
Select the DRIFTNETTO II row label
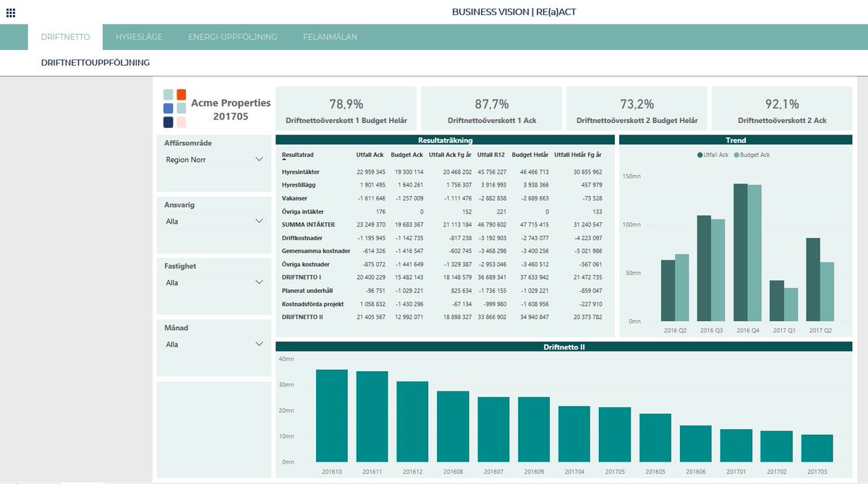tap(303, 317)
